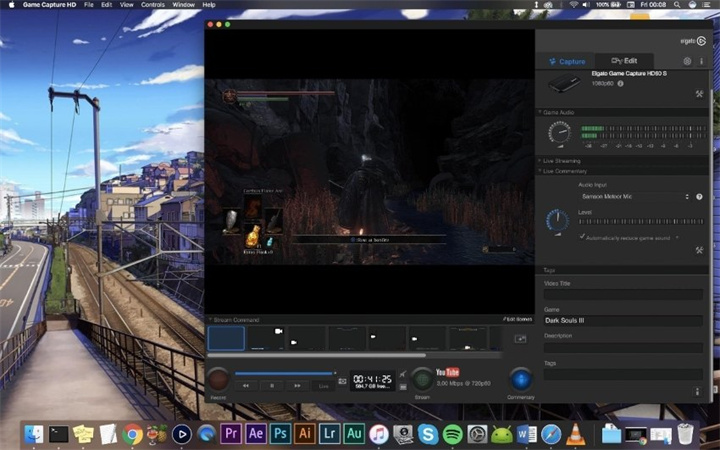Open the Edit menu in the menu bar

[x=107, y=5]
